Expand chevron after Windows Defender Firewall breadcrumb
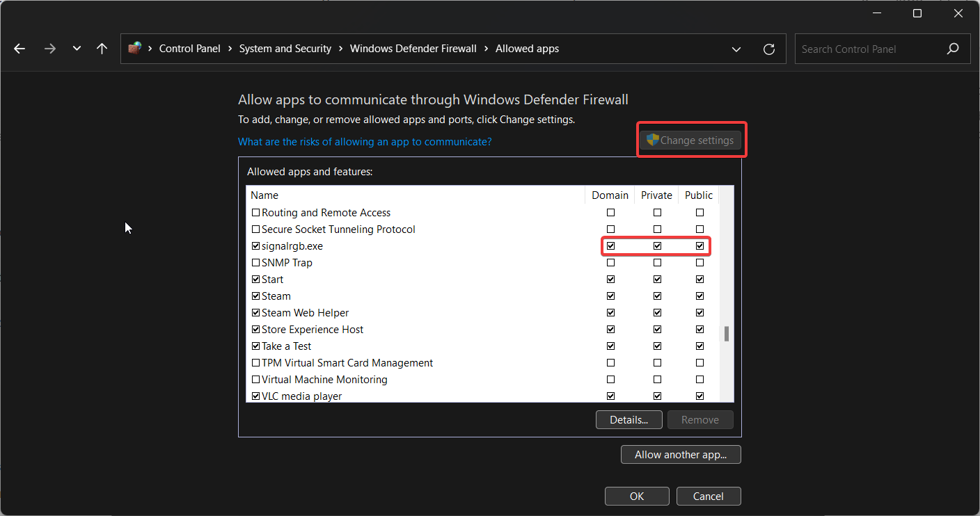The width and height of the screenshot is (980, 516). click(x=487, y=49)
